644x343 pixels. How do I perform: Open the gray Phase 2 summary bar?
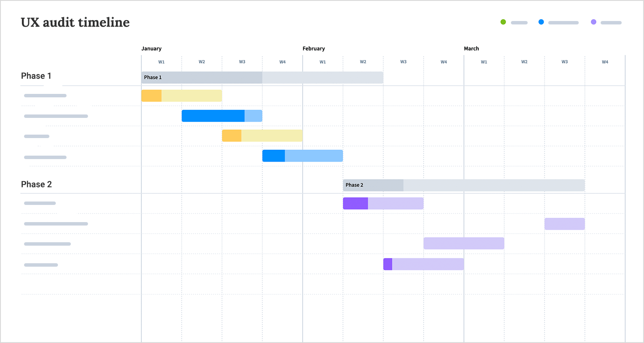464,185
